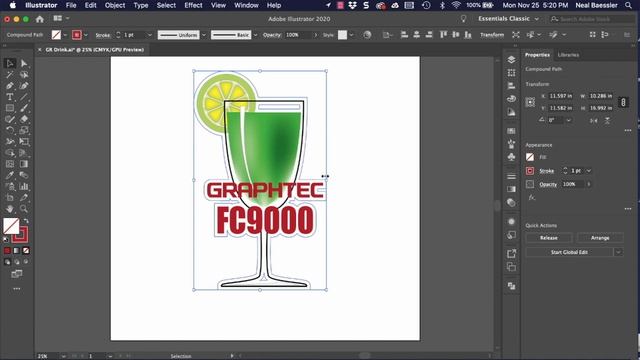The width and height of the screenshot is (640, 360).
Task: Open the control bar fill color dropdown
Action: (x=65, y=35)
